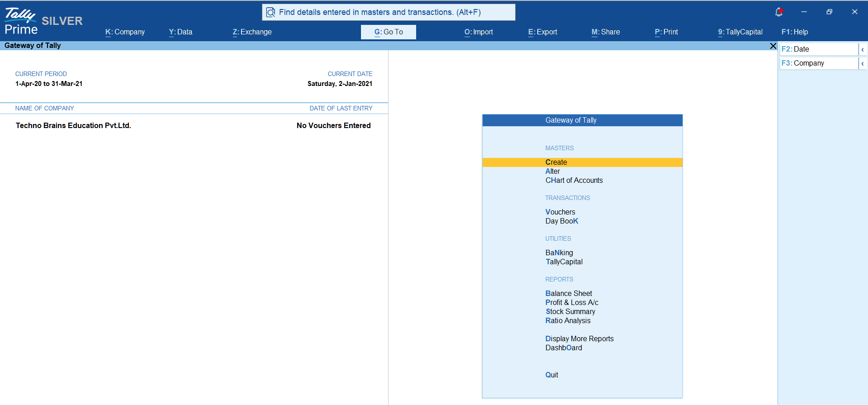
Task: Open Vouchers under Transactions
Action: tap(560, 212)
